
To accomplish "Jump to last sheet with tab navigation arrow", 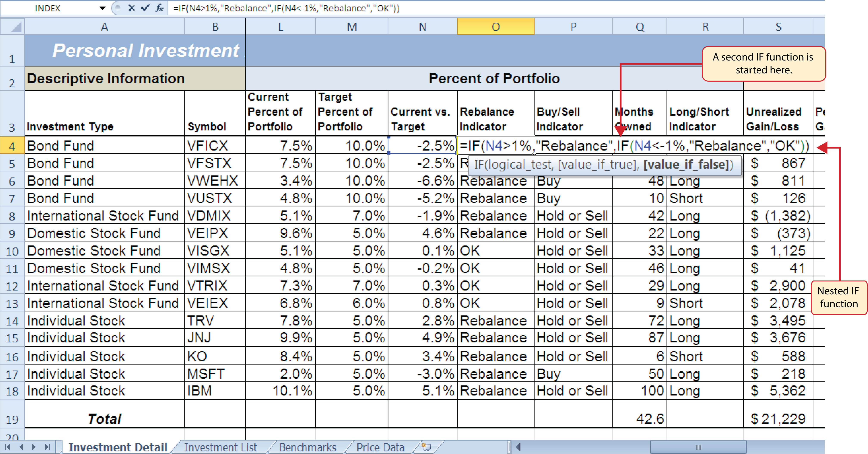I will 47,447.
